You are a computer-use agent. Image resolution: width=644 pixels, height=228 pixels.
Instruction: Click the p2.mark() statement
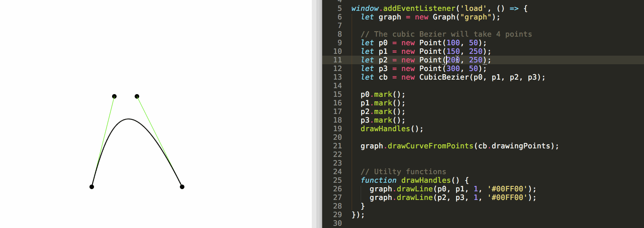pos(383,111)
